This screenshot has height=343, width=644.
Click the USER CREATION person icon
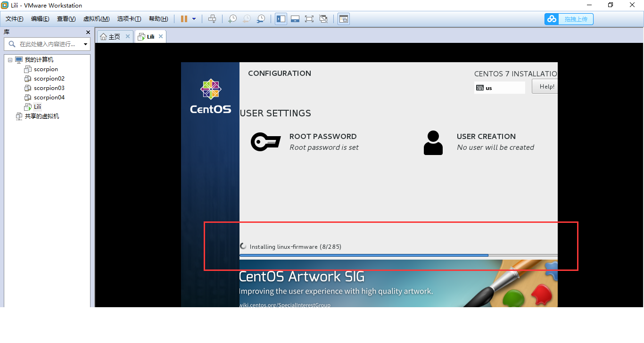pos(433,143)
